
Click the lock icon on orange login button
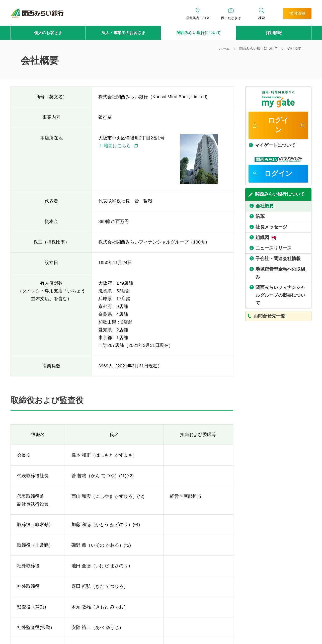tap(254, 125)
